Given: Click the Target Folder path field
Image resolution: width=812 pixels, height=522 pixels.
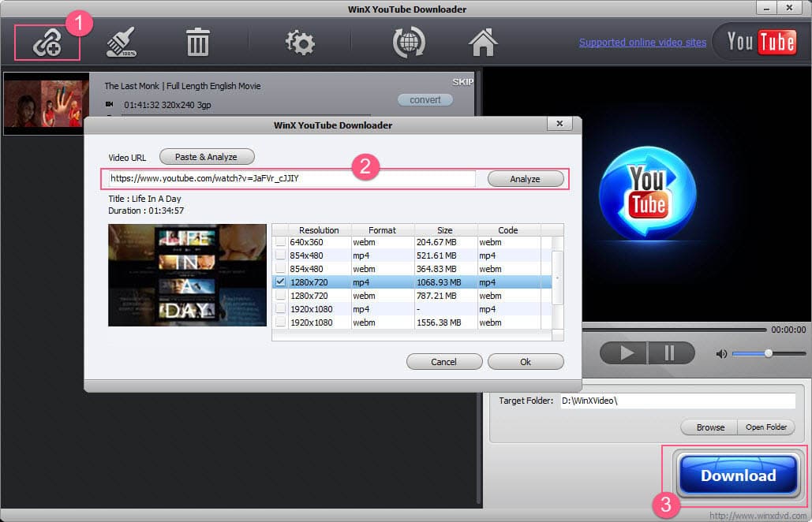Looking at the screenshot, I should point(678,401).
